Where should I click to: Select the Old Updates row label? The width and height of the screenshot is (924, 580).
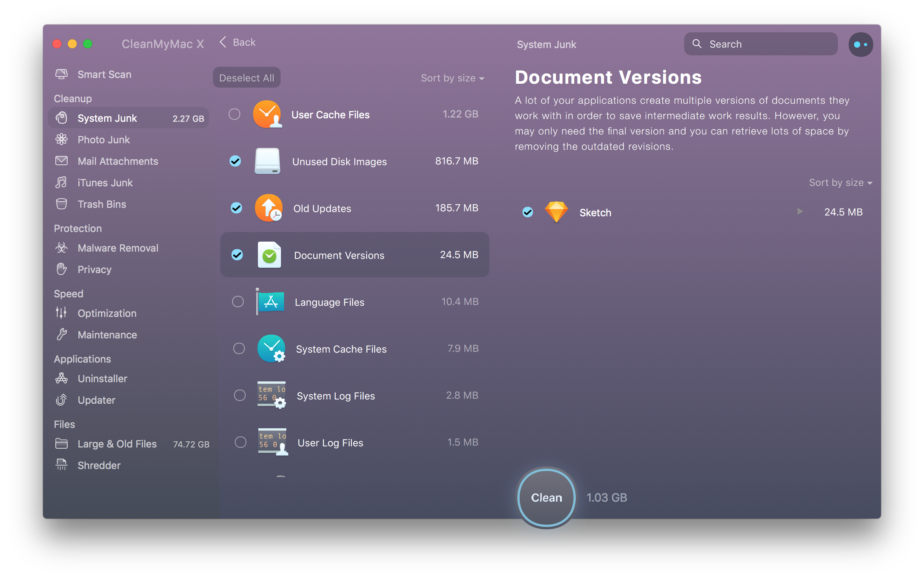[322, 208]
